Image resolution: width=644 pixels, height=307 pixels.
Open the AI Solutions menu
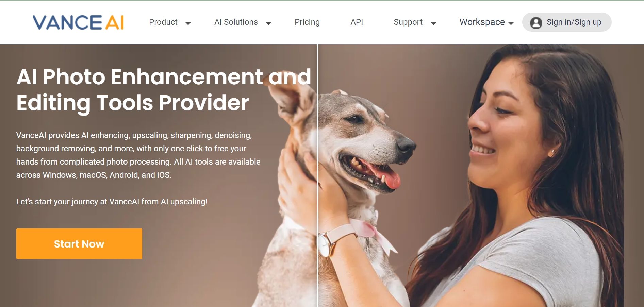point(236,22)
